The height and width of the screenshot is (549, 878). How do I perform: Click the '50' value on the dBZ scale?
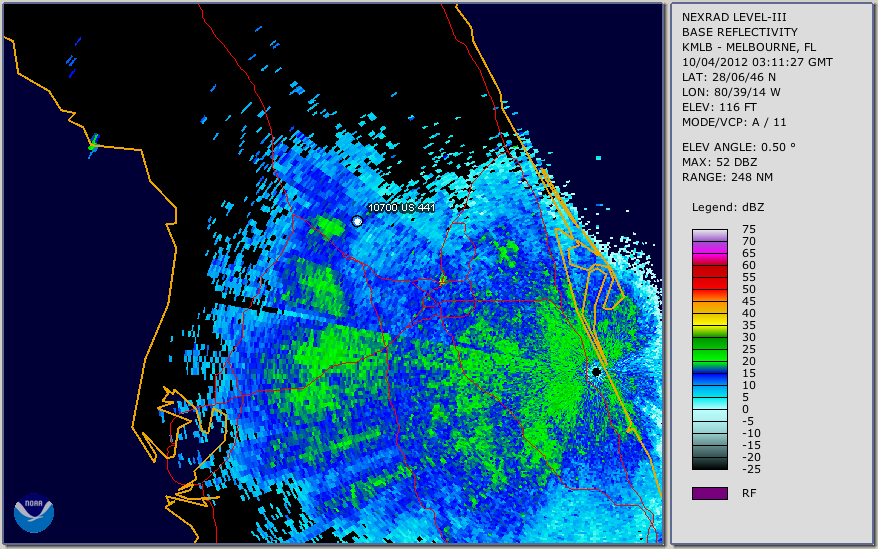(749, 289)
